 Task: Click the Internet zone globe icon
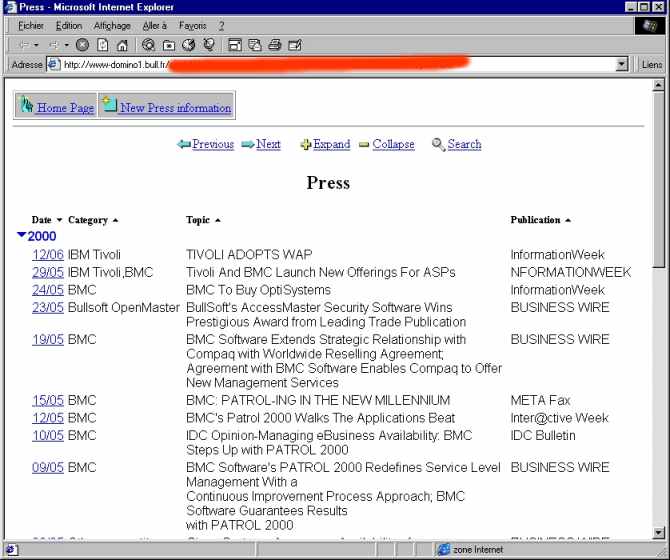(444, 549)
